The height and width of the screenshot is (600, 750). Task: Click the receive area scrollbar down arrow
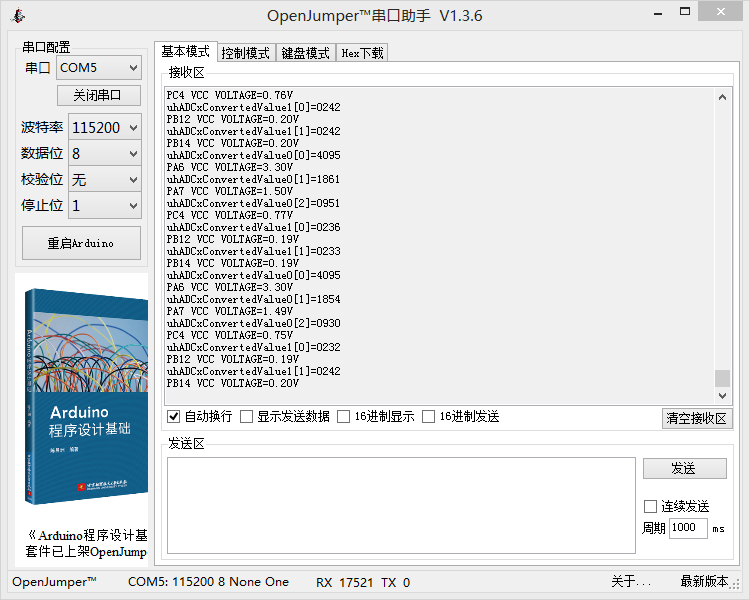pos(722,396)
